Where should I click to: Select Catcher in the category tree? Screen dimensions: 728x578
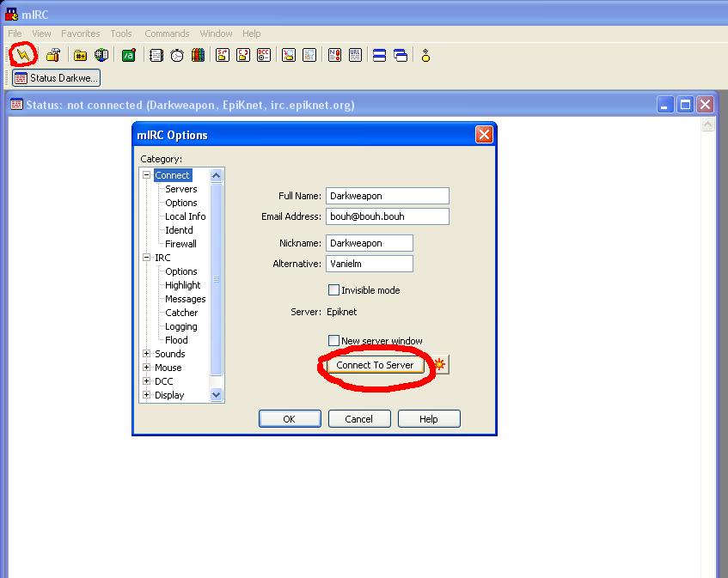(181, 313)
